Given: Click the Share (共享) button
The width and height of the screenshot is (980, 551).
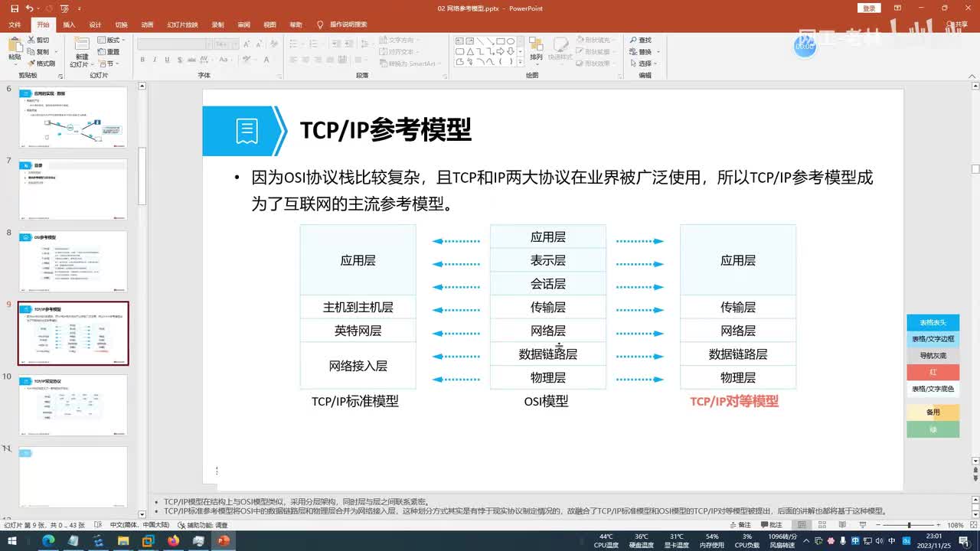Looking at the screenshot, I should 957,24.
